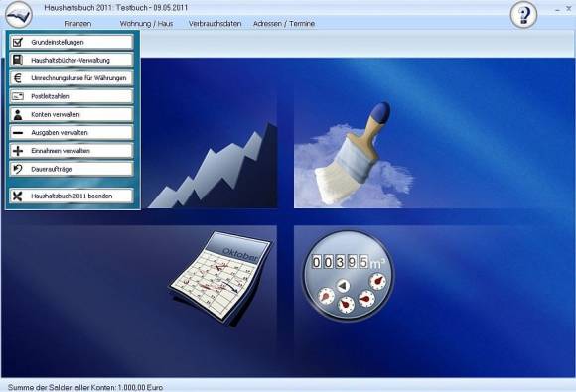
Task: Click the paintbrush Wohnung image
Action: 354,154
